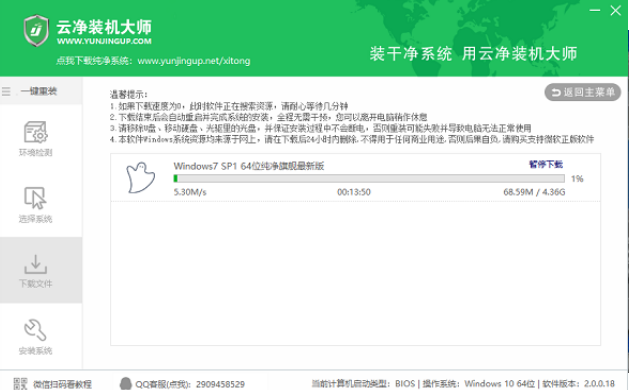Open the 安装系统 wrench icon
629x390 pixels.
tap(35, 330)
